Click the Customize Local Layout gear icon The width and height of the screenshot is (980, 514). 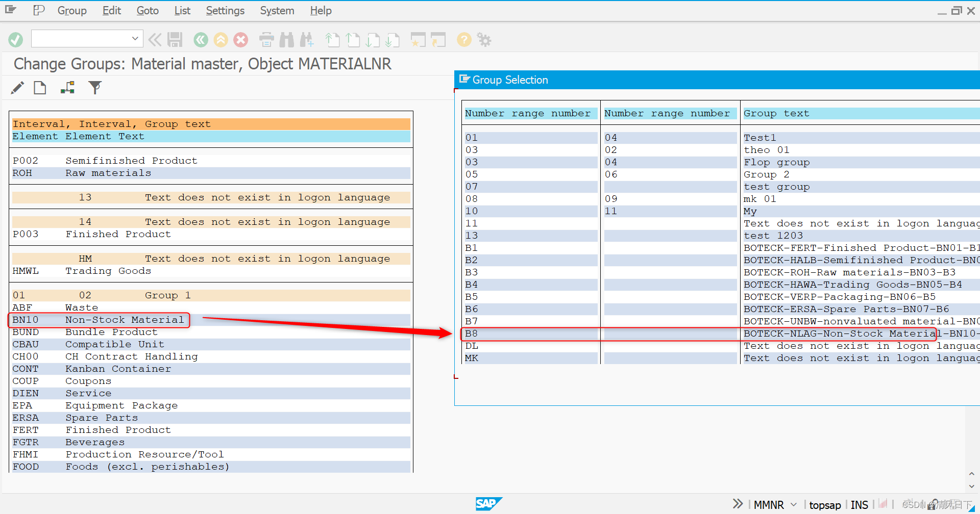click(484, 39)
